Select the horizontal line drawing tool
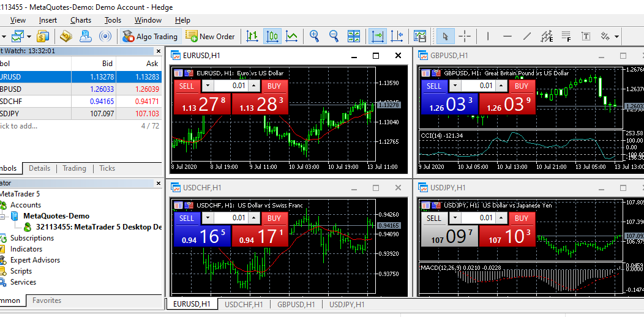Screen dimensions: 644x317 click(507, 37)
